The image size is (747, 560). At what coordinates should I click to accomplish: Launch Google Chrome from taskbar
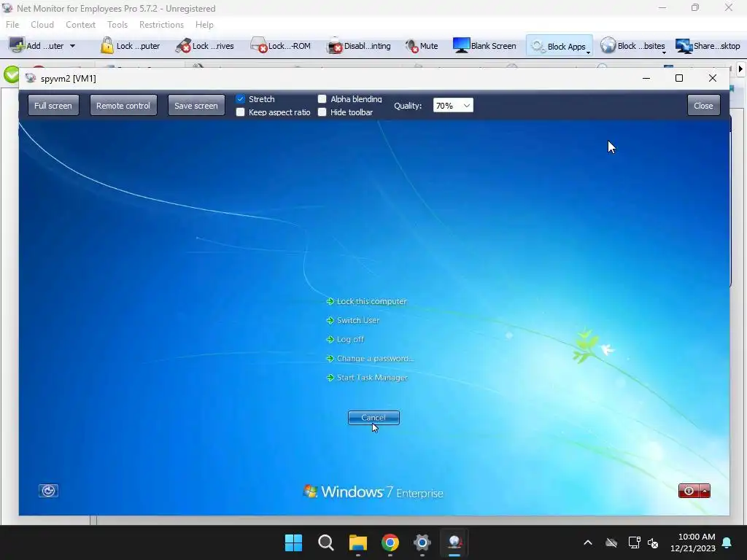coord(390,542)
